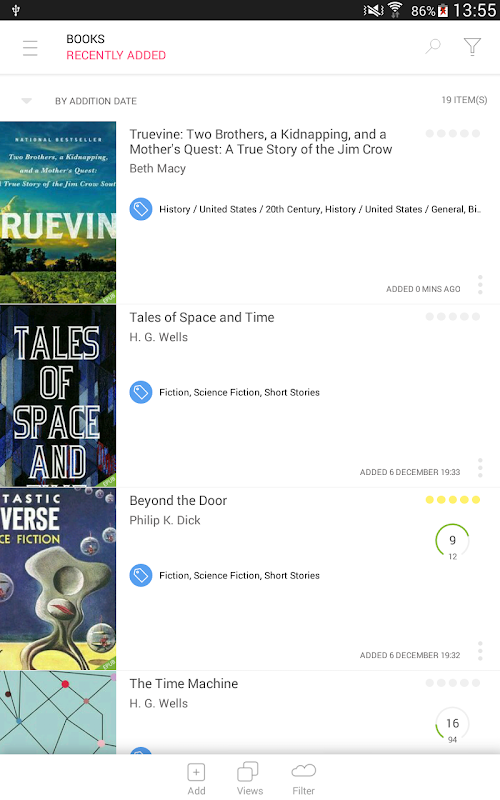Open the Views option in bottom bar
This screenshot has width=500, height=800.
tap(249, 779)
